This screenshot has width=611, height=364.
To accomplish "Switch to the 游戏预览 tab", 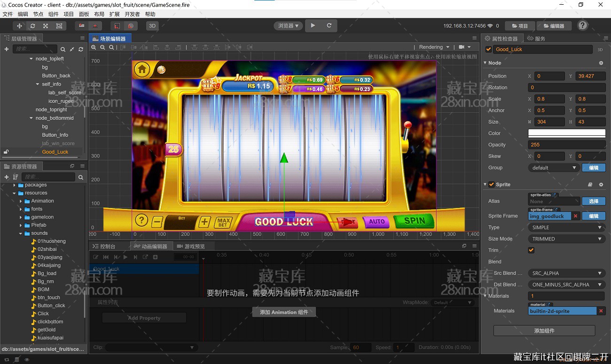I will [194, 246].
